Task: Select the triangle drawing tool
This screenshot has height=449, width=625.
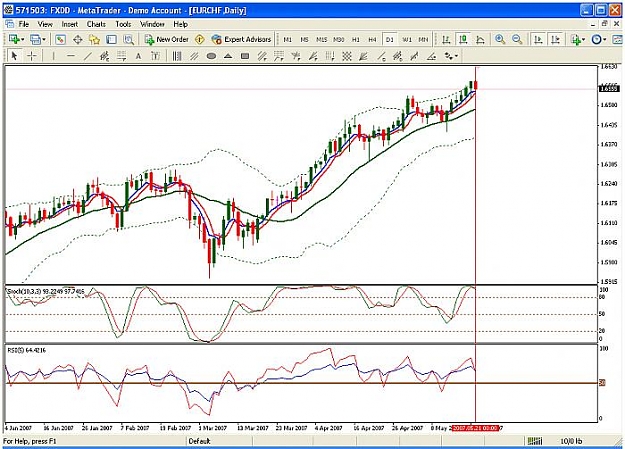Action: (228, 56)
